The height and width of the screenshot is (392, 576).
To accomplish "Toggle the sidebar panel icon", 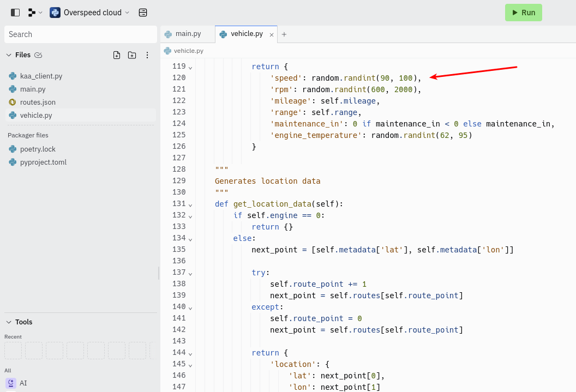I will (x=15, y=13).
